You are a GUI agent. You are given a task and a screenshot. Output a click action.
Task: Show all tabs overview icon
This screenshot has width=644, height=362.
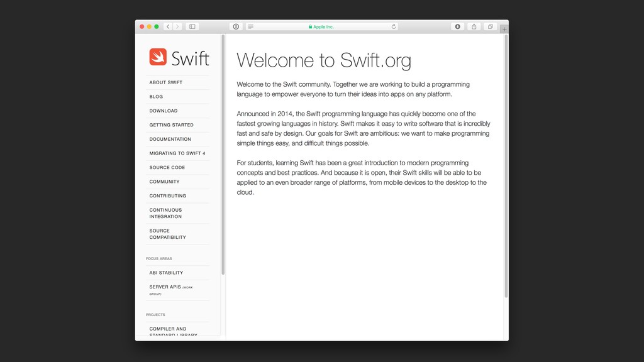pyautogui.click(x=491, y=26)
